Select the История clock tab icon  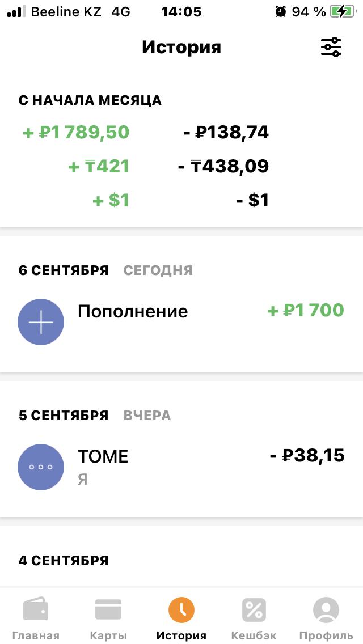pyautogui.click(x=181, y=610)
